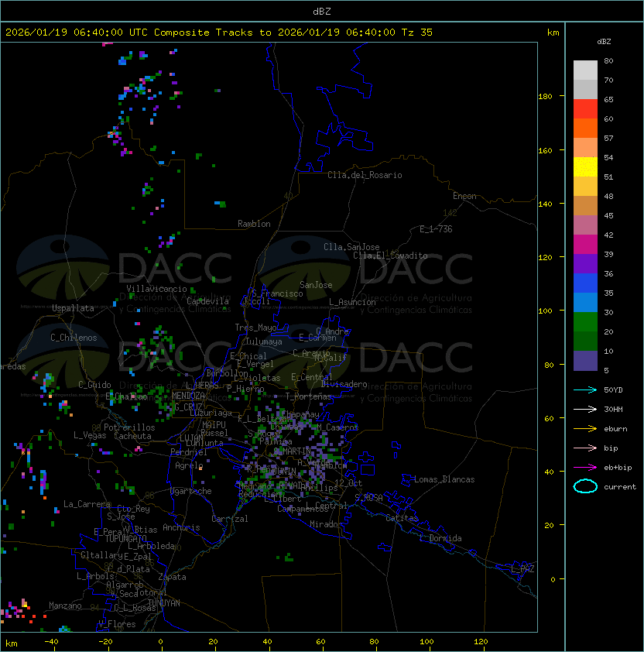644x652 pixels.
Task: Click the 'Clla.del_Rosario' map label
Action: click(365, 175)
